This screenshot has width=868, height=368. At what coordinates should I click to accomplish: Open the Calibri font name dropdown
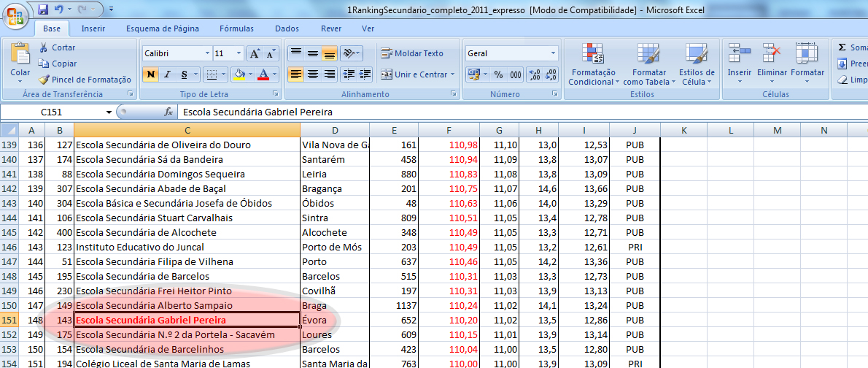(206, 53)
